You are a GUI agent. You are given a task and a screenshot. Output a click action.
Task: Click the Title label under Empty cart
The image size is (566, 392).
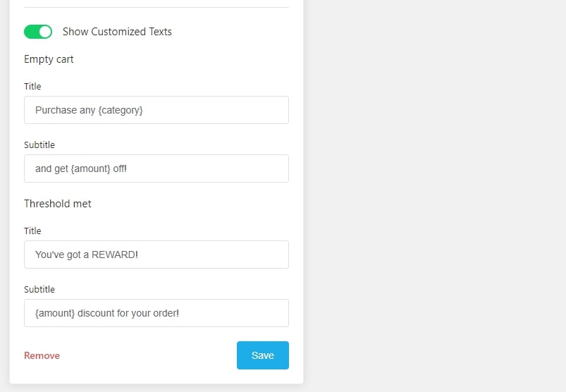[x=32, y=86]
